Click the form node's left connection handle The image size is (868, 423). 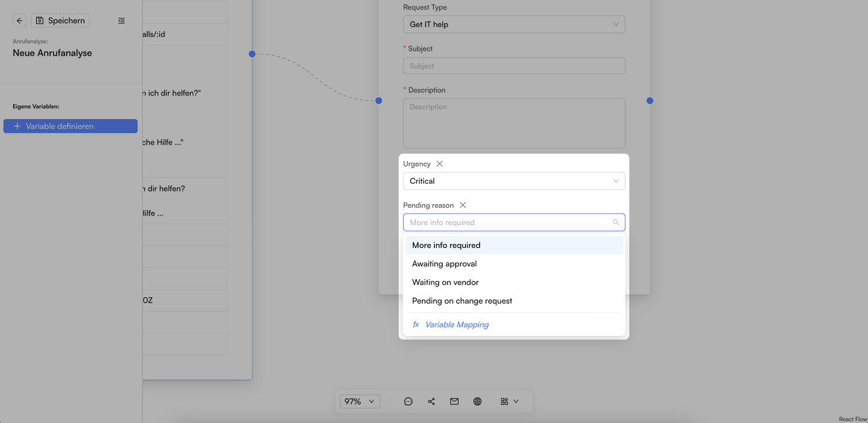tap(378, 101)
